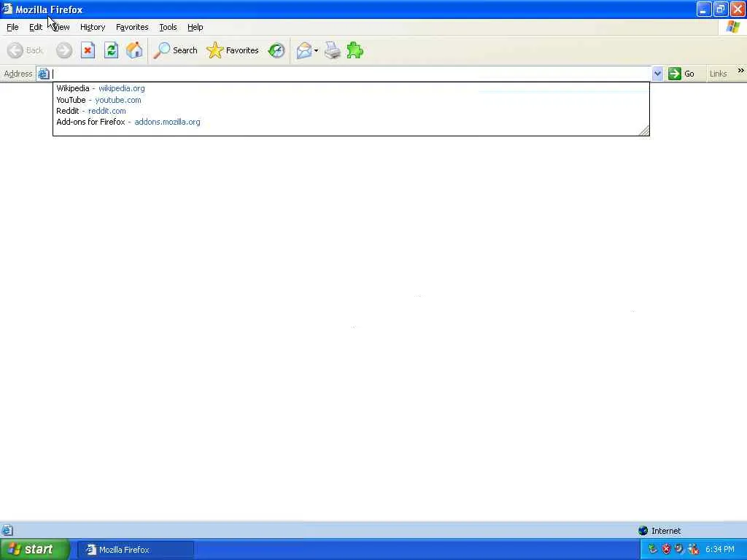Select YouTube suggestion youtube.com
Image resolution: width=747 pixels, height=560 pixels.
point(351,100)
